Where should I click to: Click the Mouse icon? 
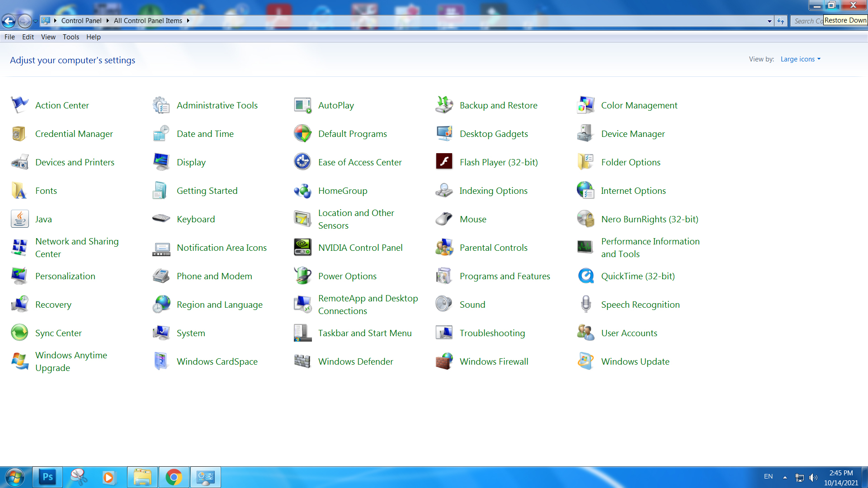(444, 219)
